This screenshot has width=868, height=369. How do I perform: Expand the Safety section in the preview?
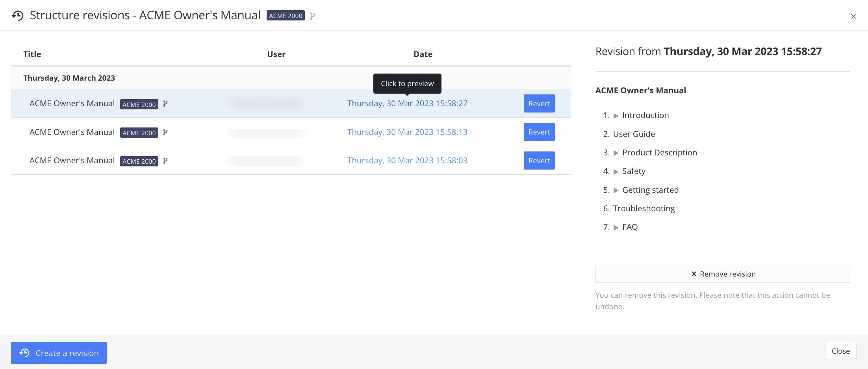tap(616, 172)
